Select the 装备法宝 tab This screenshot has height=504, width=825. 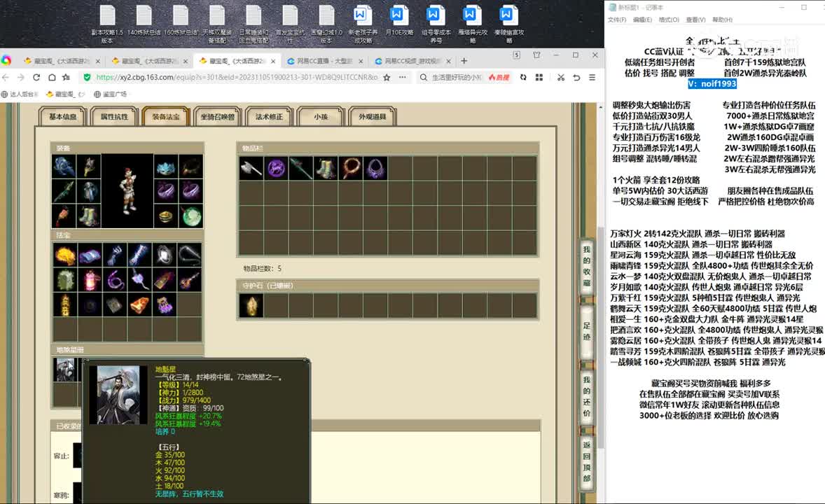coord(166,117)
